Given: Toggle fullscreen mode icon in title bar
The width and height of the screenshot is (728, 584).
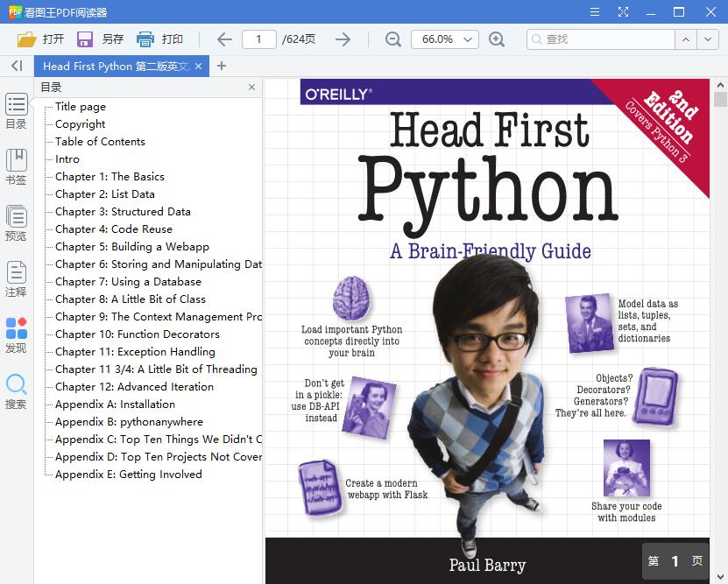Looking at the screenshot, I should 623,12.
